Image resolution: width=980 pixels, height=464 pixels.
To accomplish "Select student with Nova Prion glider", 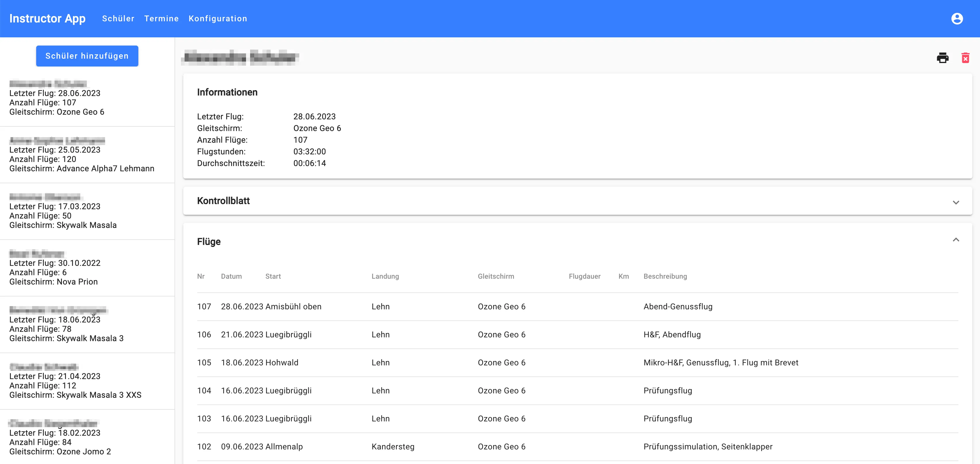I will point(87,268).
